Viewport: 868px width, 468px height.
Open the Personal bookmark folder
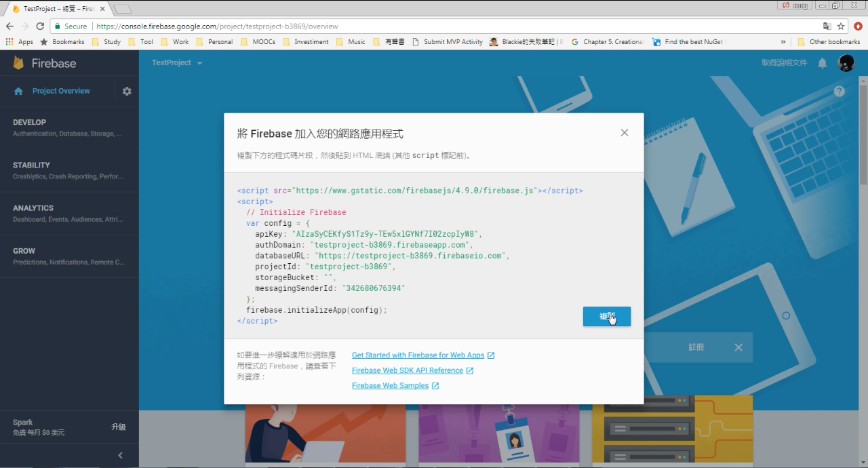(x=214, y=42)
